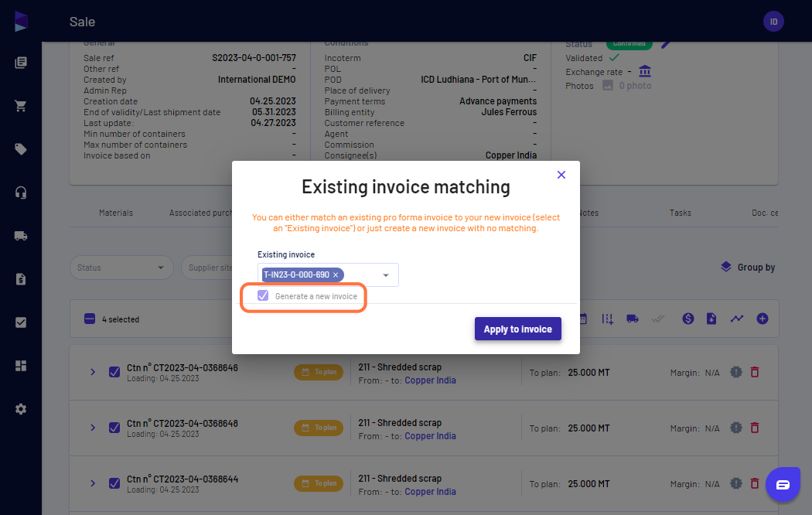This screenshot has width=812, height=515.
Task: Uncheck container CT2023-04-0368648 checkbox
Action: [x=114, y=428]
